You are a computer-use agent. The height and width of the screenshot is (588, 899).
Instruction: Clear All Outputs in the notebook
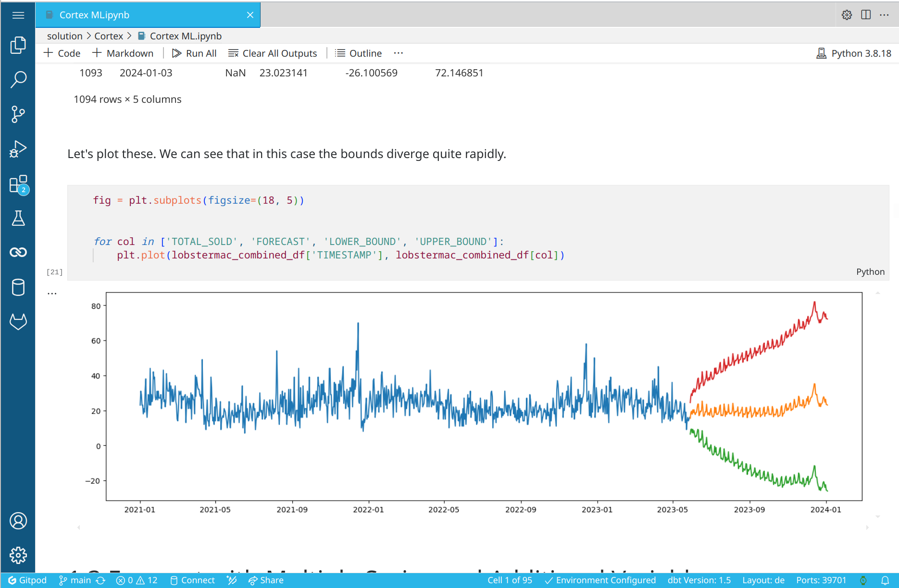point(273,53)
